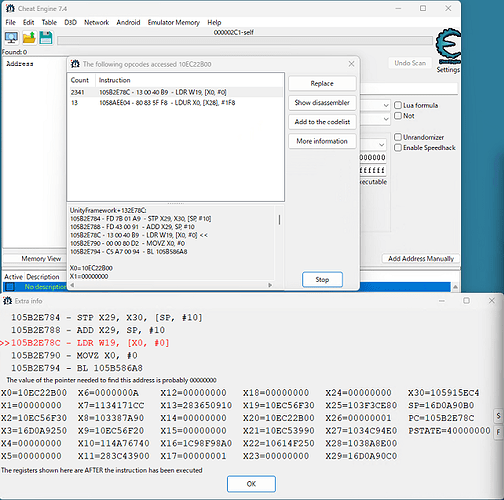Viewport: 504px width, 500px height.
Task: Click the save floppy disk icon
Action: pos(46,38)
